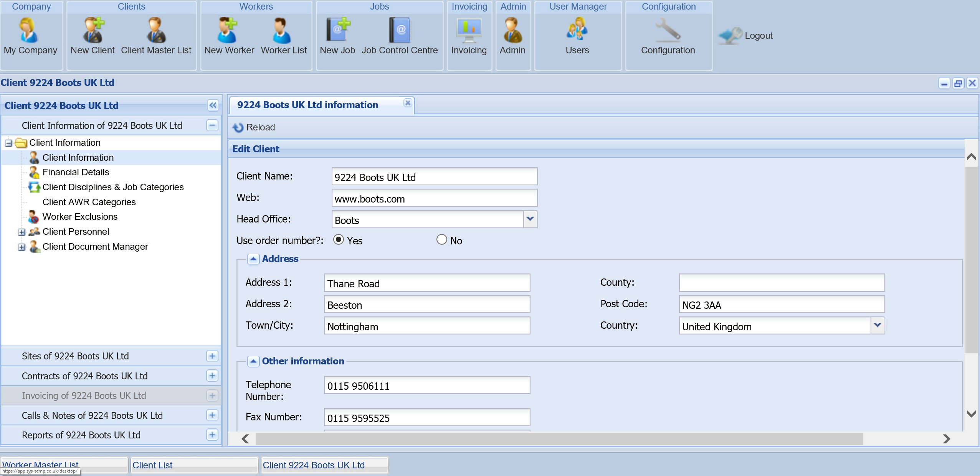
Task: Click the Logout link text
Action: click(x=759, y=36)
